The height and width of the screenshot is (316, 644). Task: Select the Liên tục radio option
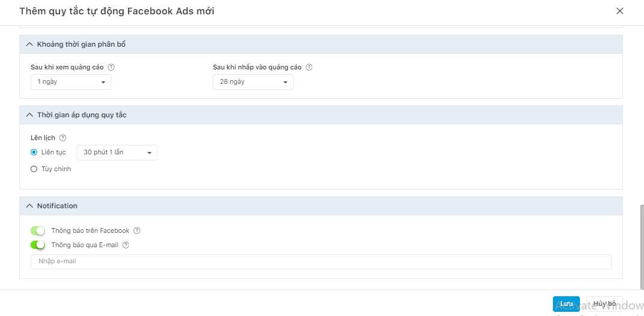(34, 152)
